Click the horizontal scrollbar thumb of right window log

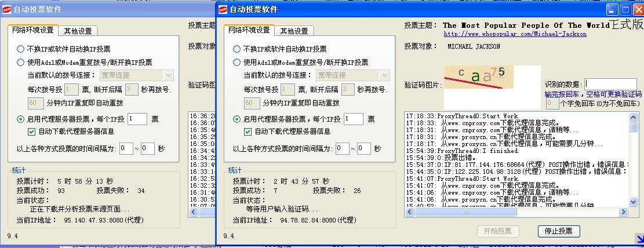coord(465,212)
